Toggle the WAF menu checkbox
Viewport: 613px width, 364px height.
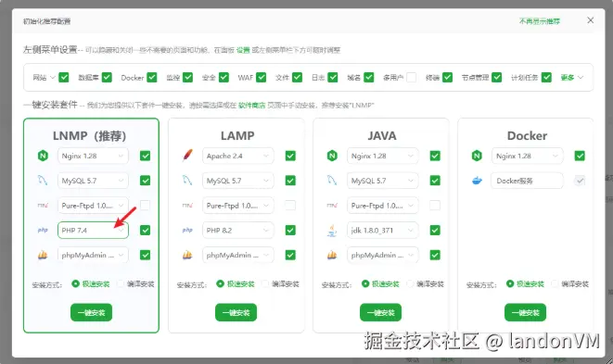[262, 77]
